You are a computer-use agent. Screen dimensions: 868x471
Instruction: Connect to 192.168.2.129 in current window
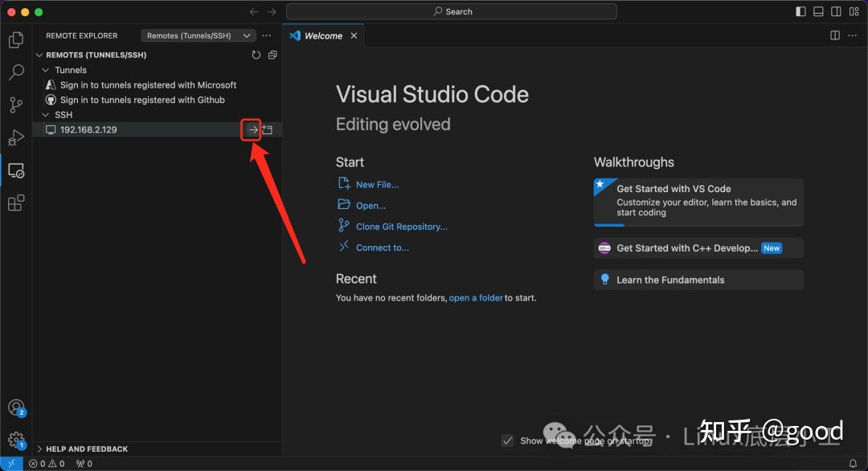pos(252,129)
